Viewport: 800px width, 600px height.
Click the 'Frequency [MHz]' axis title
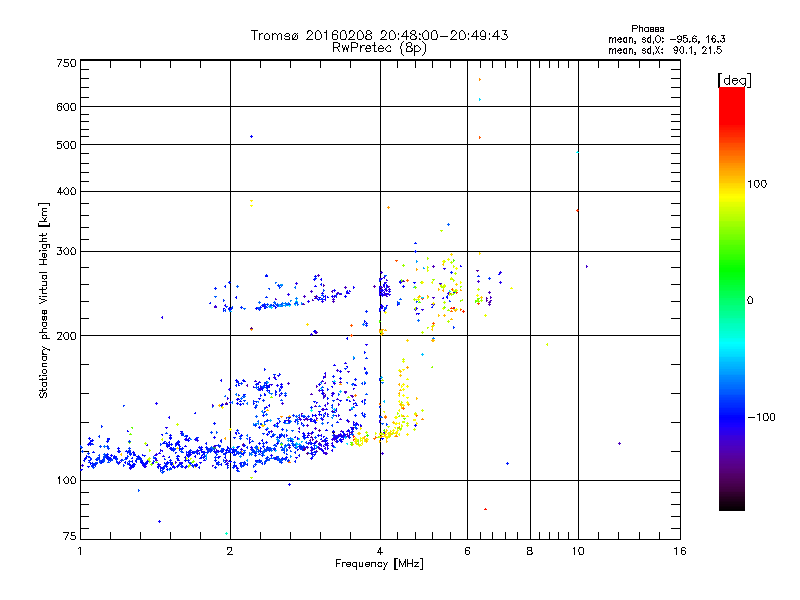click(379, 564)
